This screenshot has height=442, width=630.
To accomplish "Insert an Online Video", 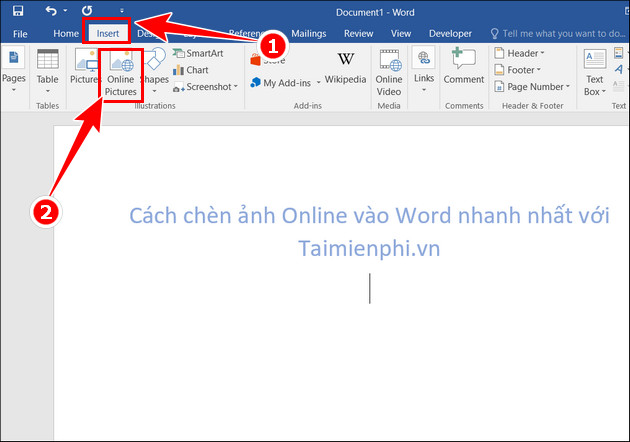I will [389, 73].
